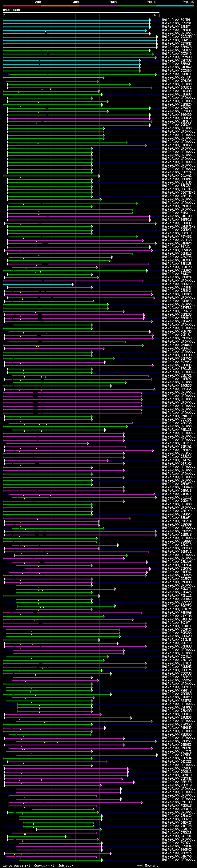
Task: Select label UniRef100_Q95SP2
Action: click(x=177, y=125)
